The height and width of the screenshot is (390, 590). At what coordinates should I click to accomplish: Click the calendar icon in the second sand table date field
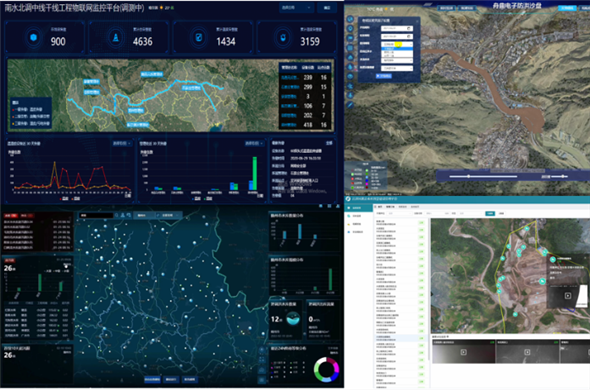click(x=409, y=37)
